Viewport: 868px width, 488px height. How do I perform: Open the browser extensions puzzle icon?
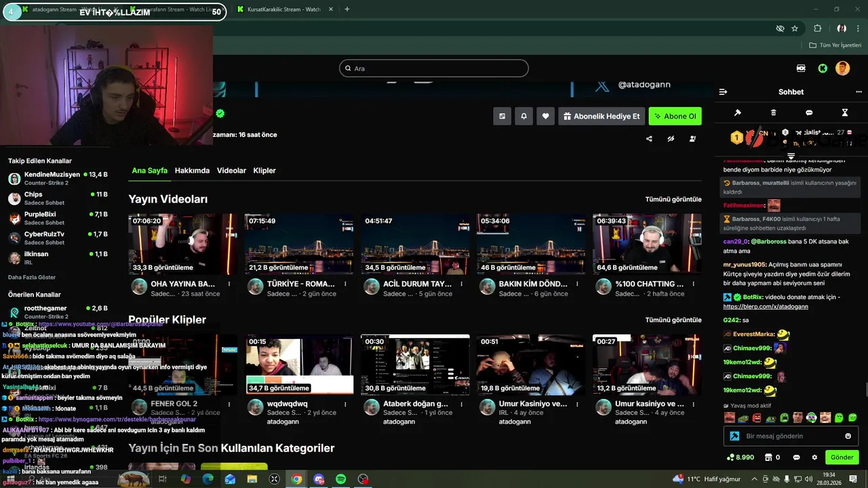point(817,28)
